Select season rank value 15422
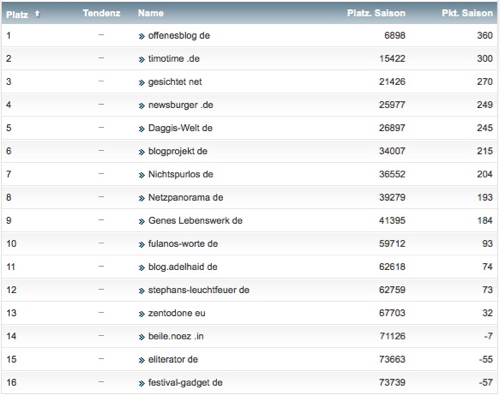 (392, 59)
